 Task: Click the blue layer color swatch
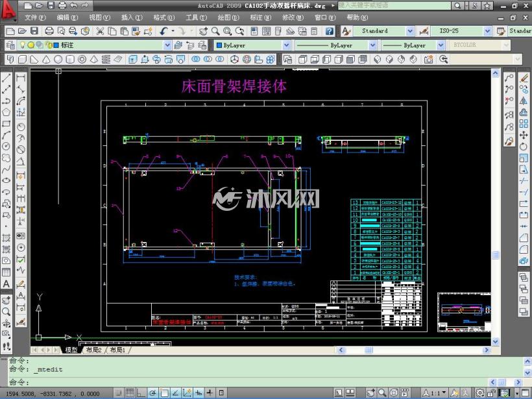pos(56,45)
